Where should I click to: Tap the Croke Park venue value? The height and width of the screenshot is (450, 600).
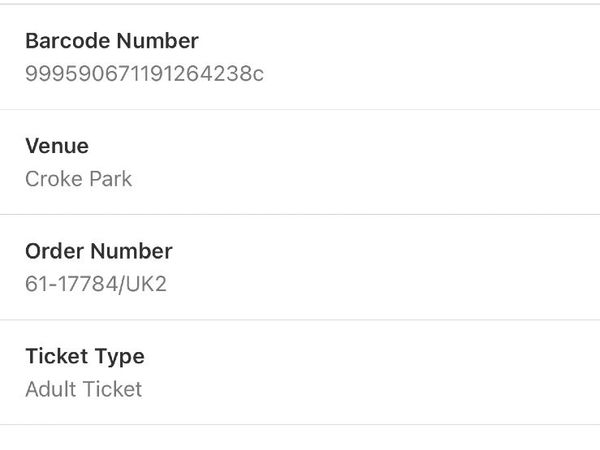(x=78, y=179)
